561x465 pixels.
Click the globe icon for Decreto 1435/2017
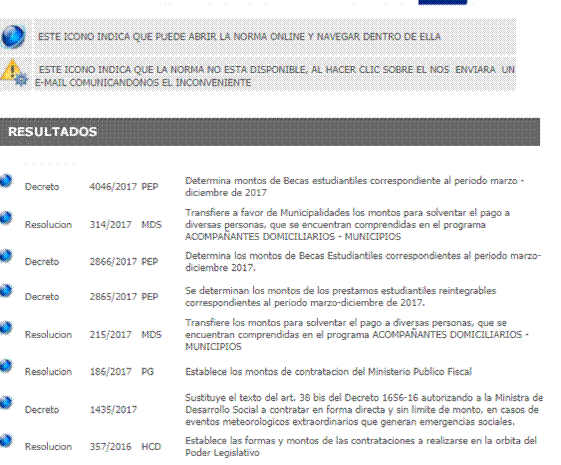[6, 402]
